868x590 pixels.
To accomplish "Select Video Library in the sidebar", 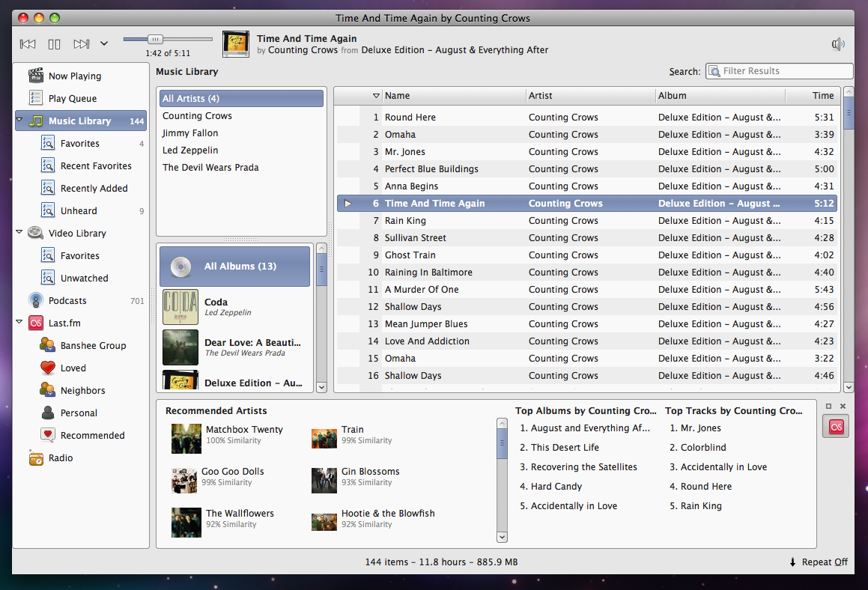I will tap(82, 233).
